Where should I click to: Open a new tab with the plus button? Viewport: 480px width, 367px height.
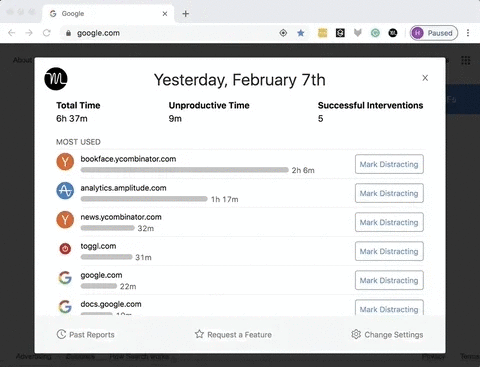pyautogui.click(x=186, y=14)
